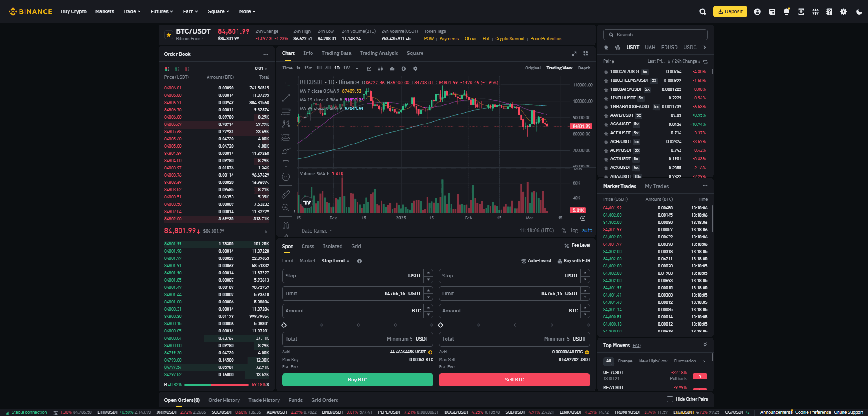Open the chart layout grid icon

point(585,54)
